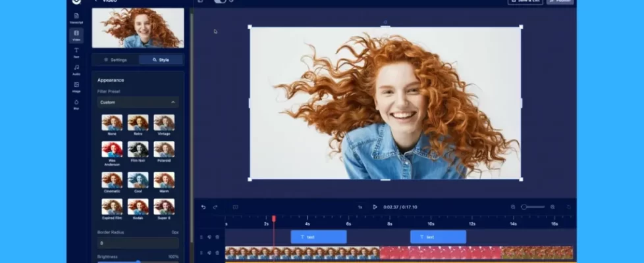Open the Transcript panel in sidebar
The image size is (644, 263).
pos(76,17)
